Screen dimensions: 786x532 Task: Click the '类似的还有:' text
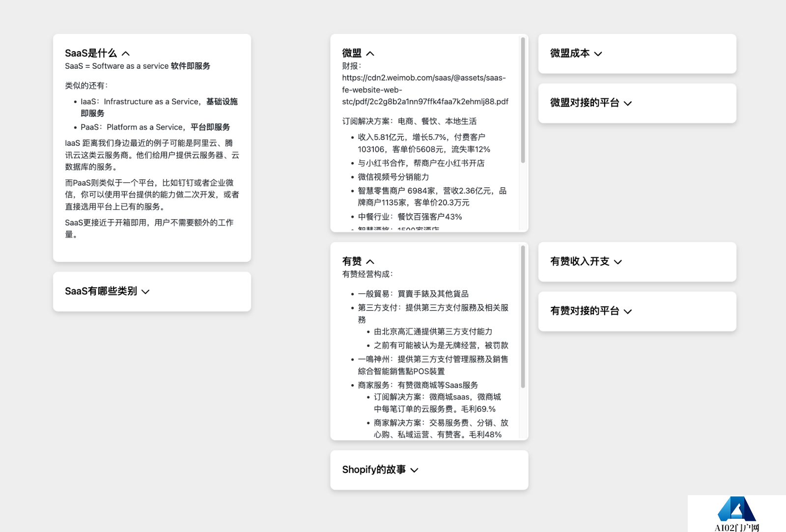click(86, 86)
